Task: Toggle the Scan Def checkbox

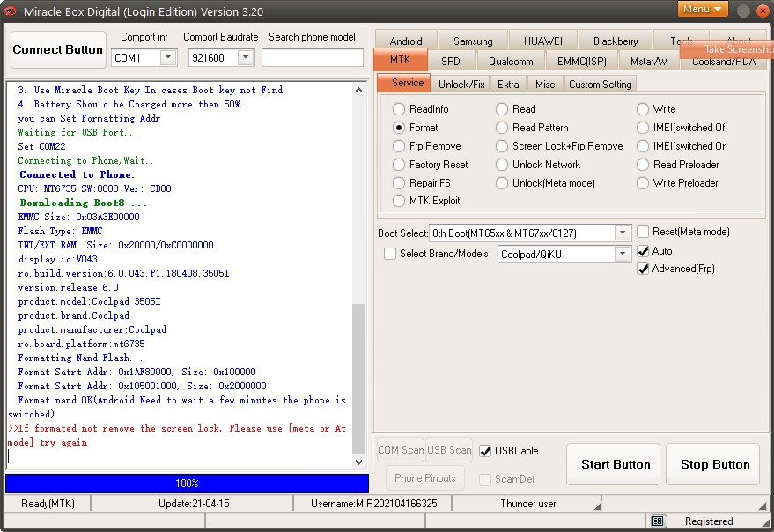Action: tap(485, 479)
